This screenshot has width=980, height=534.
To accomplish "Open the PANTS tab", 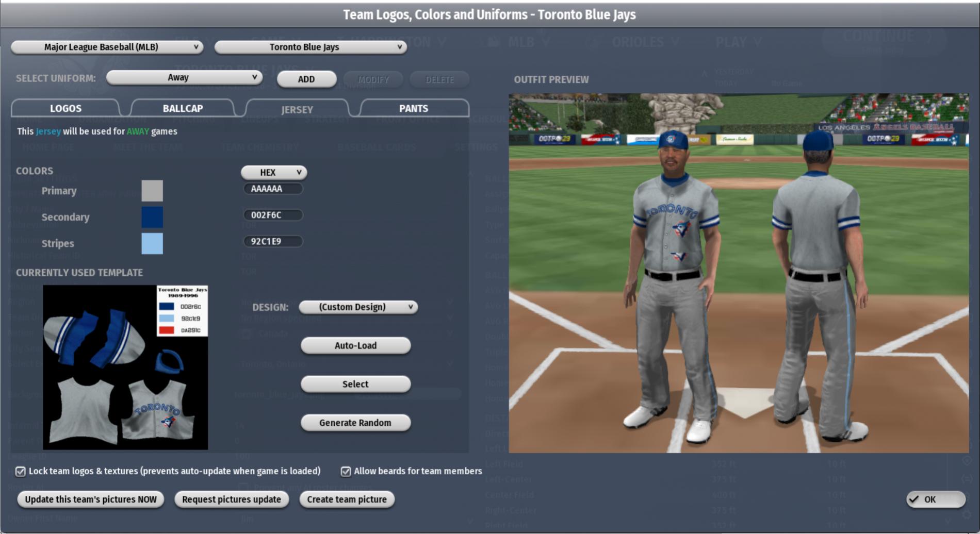I will (x=414, y=108).
